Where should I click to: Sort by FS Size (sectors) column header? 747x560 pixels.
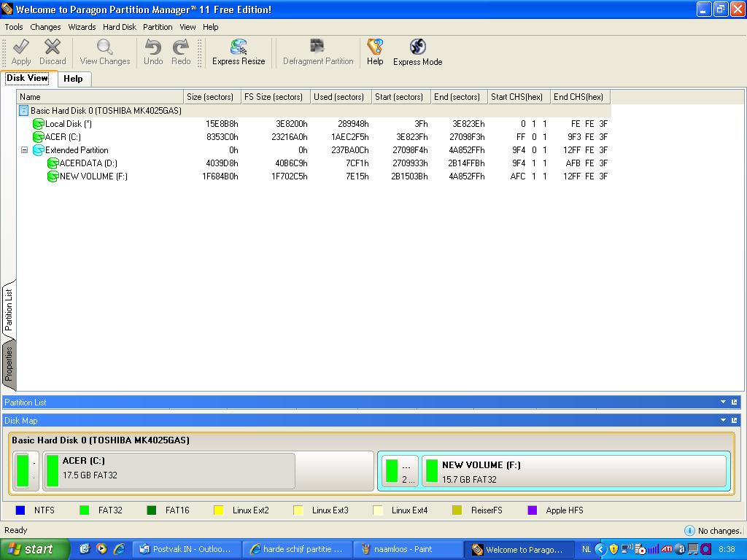click(x=276, y=97)
